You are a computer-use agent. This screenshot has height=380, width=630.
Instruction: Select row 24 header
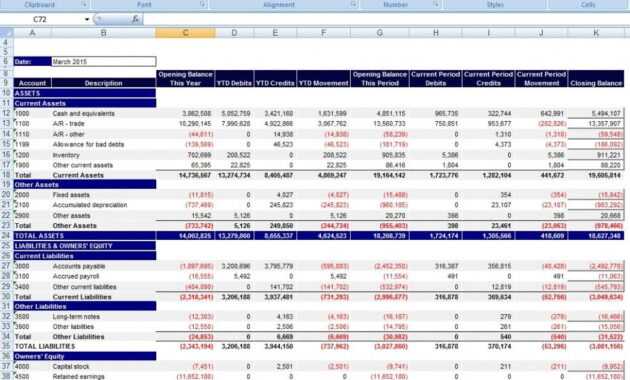6,235
